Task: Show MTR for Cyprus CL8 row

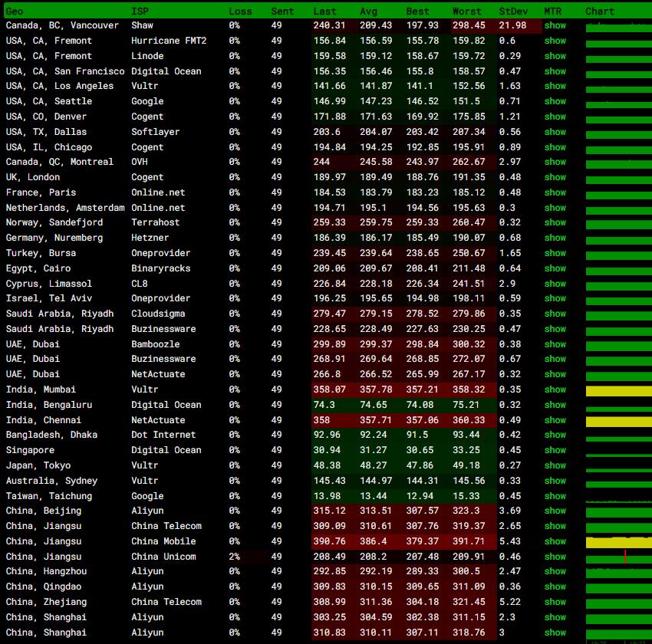Action: 555,284
